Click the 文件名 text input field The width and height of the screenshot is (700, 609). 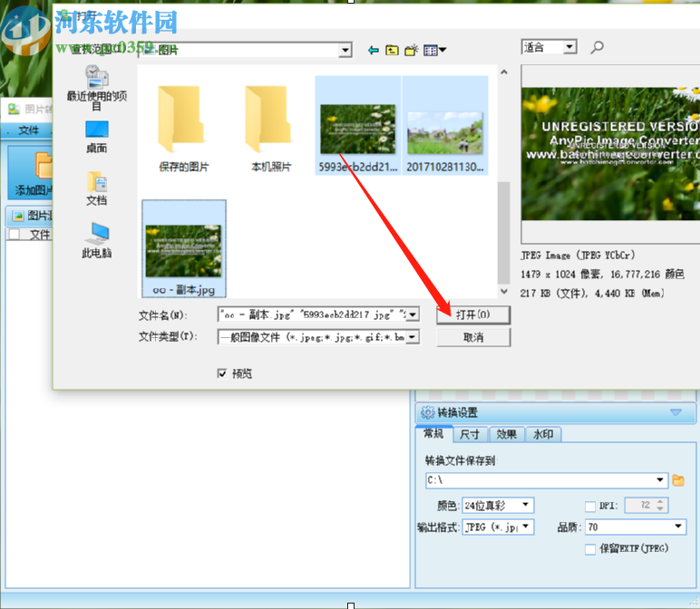click(x=313, y=314)
